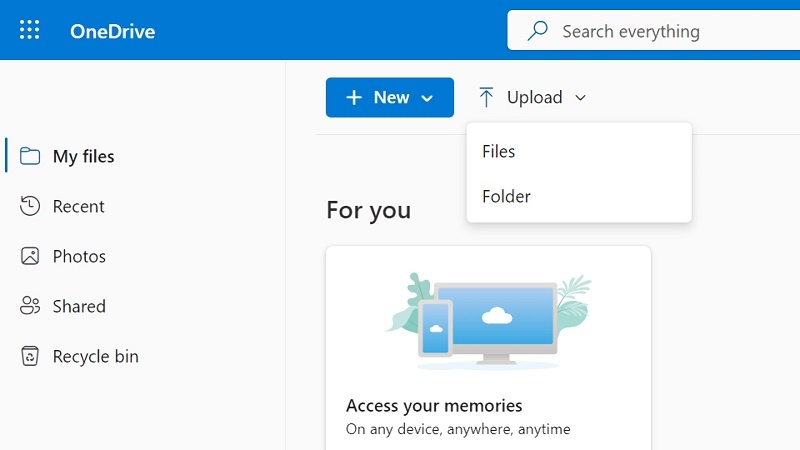Image resolution: width=800 pixels, height=450 pixels.
Task: Expand the New button chevron
Action: click(x=427, y=98)
